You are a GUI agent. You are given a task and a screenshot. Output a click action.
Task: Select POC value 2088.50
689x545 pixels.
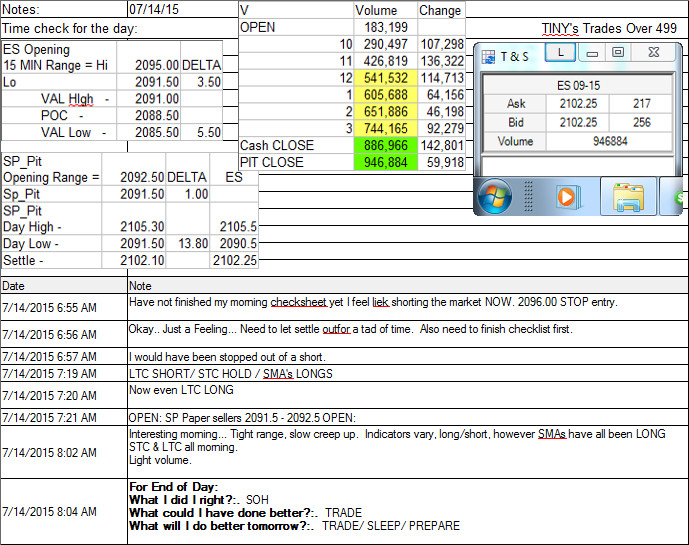point(149,115)
